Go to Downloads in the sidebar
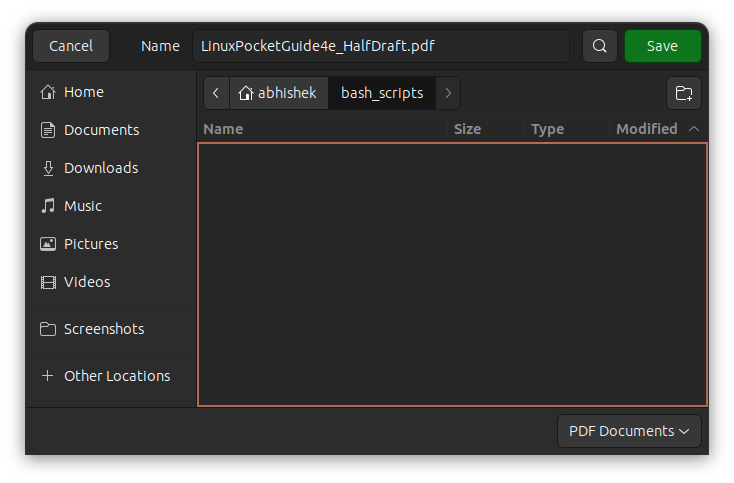 pyautogui.click(x=100, y=168)
